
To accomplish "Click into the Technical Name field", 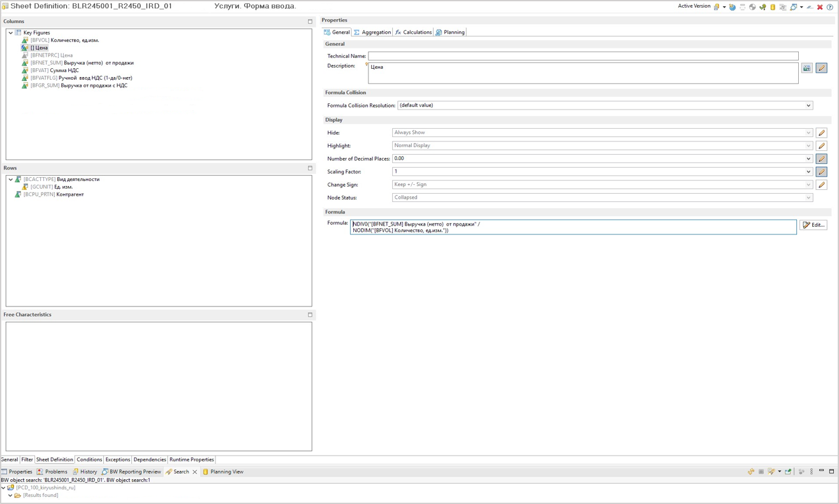I will 583,56.
